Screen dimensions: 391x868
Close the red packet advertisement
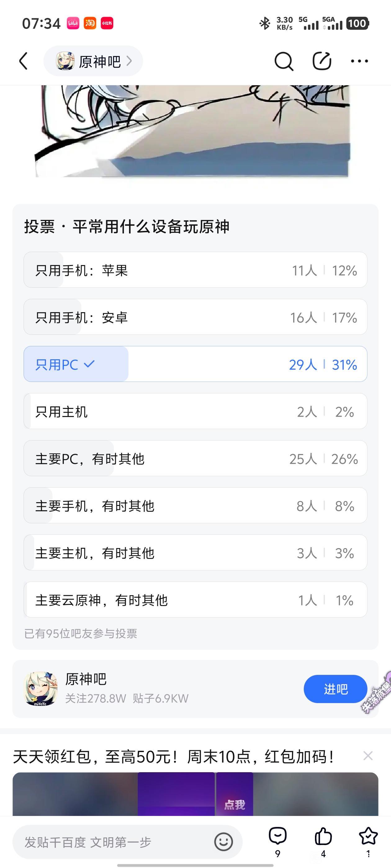(x=368, y=756)
